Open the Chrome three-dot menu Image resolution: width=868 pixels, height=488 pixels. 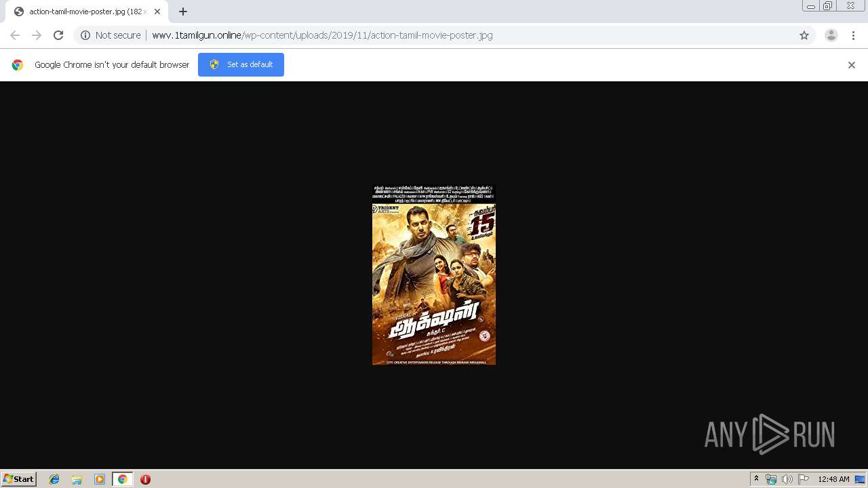point(854,35)
